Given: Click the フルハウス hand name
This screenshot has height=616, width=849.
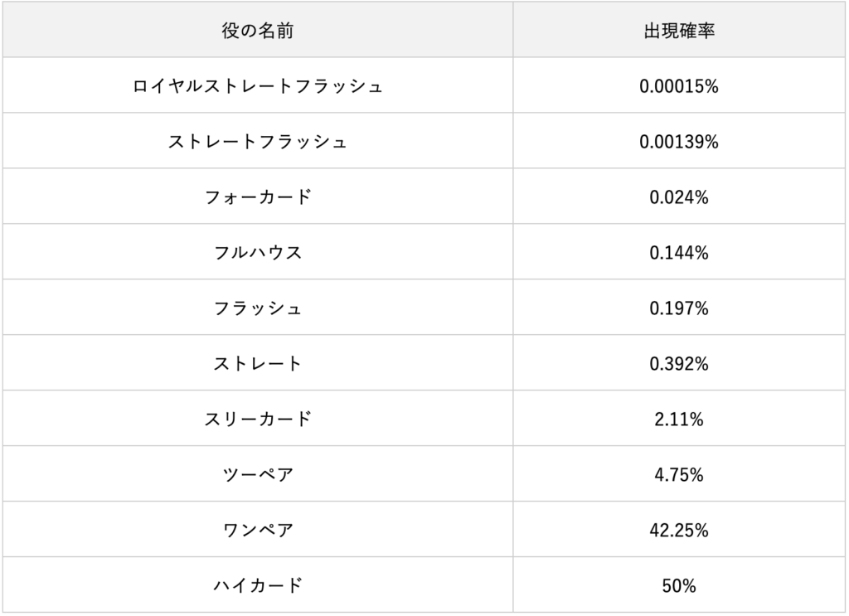Looking at the screenshot, I should (258, 253).
